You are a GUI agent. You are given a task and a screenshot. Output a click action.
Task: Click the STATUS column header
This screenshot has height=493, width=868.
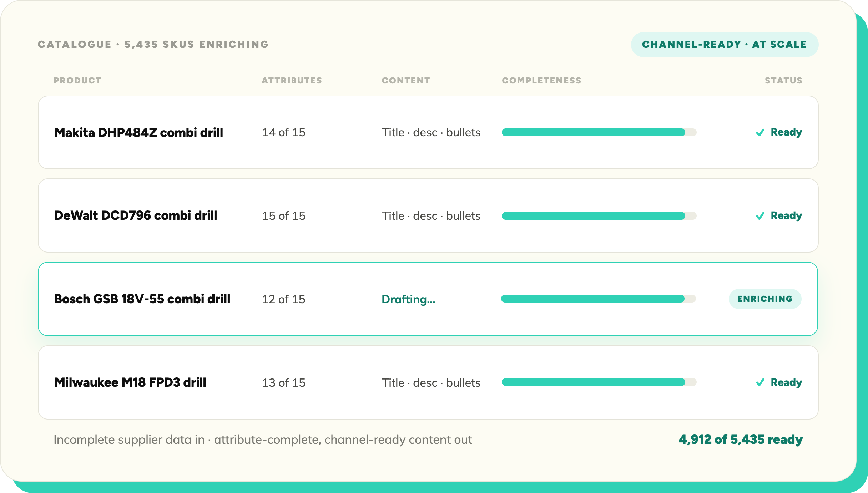[x=783, y=81]
